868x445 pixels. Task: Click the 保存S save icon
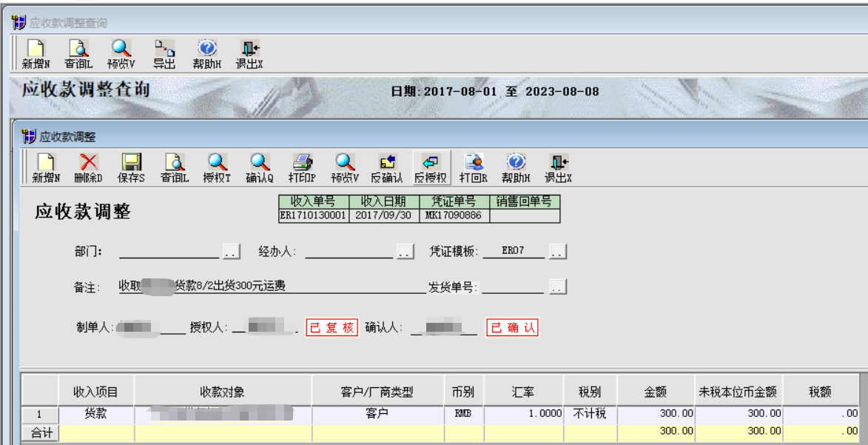point(131,169)
